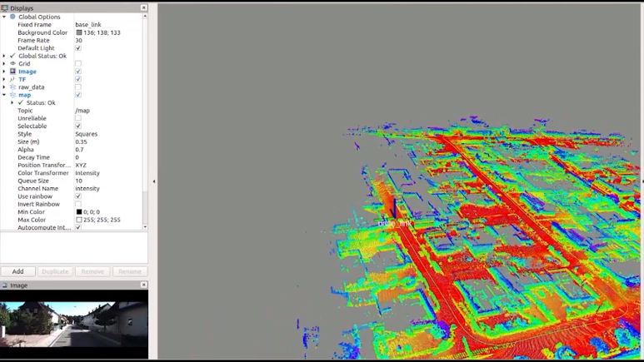This screenshot has height=362, width=644.
Task: Open the Style dropdown showing Squares
Action: point(108,134)
